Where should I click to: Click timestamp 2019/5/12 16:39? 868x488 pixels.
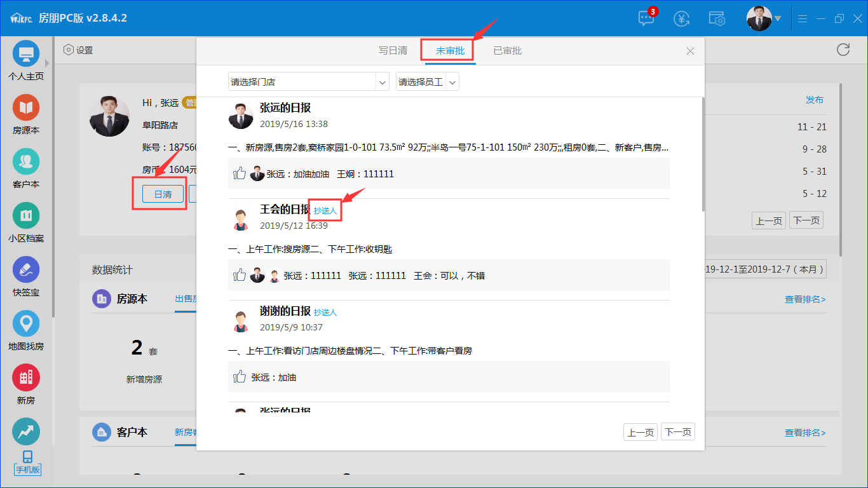(294, 226)
